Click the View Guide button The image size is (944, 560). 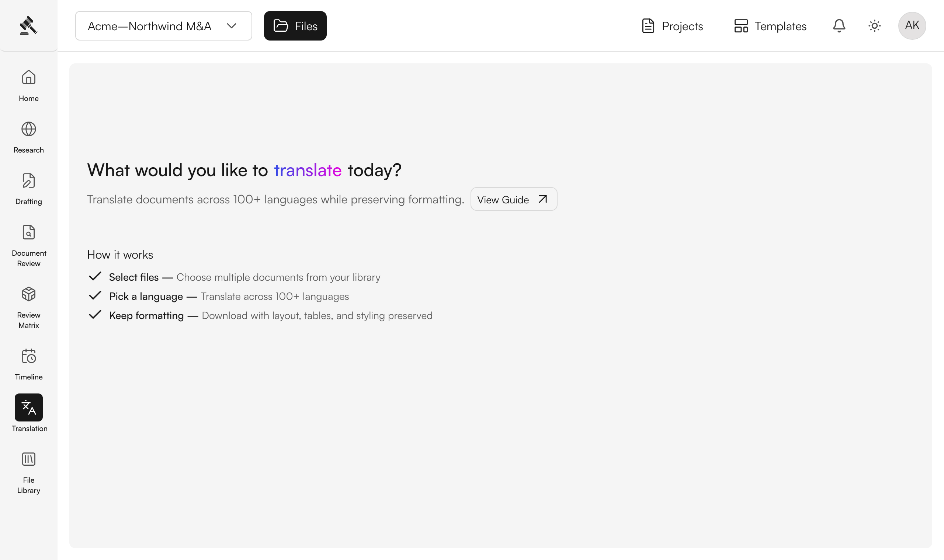point(514,199)
